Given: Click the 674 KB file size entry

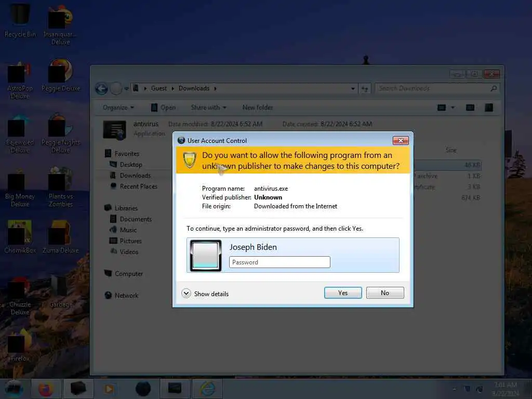Looking at the screenshot, I should tap(470, 197).
